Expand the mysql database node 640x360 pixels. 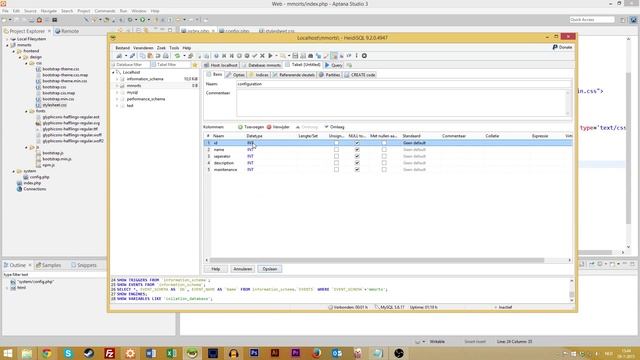(117, 93)
